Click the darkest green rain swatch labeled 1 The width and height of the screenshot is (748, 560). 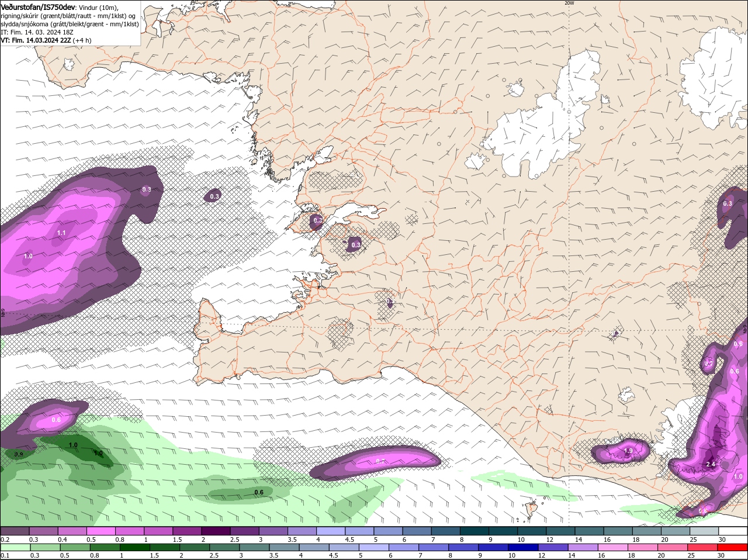134,548
